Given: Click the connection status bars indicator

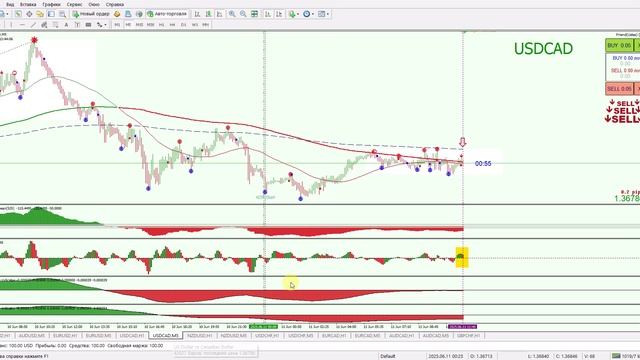Looking at the screenshot, I should pyautogui.click(x=616, y=356).
